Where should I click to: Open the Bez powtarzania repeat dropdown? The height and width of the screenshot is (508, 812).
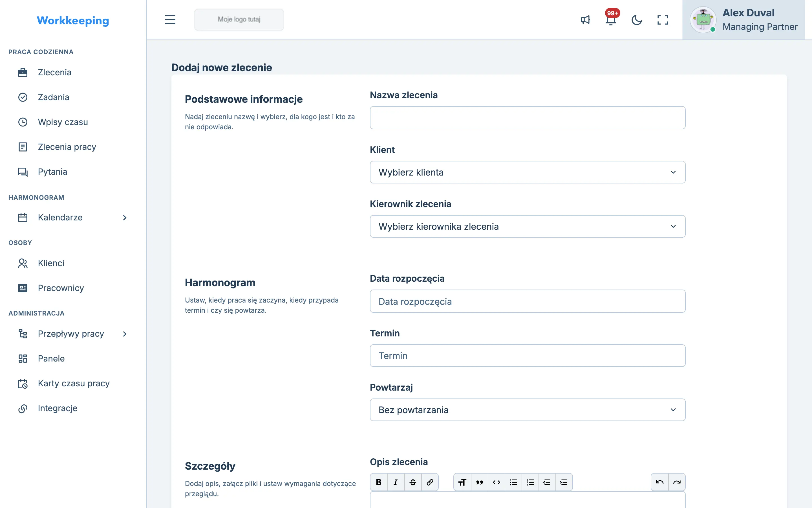[528, 410]
